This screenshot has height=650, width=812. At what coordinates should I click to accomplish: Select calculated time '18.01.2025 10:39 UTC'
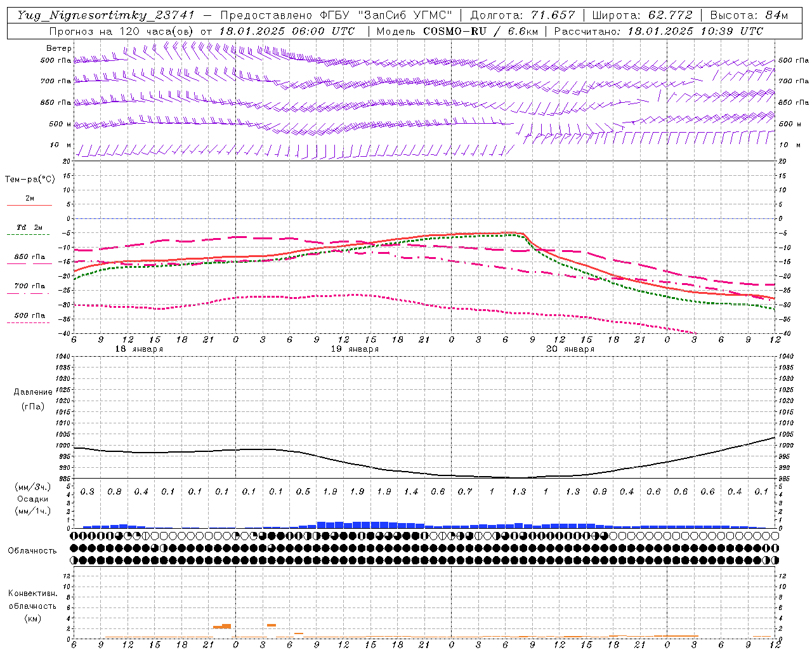(x=695, y=31)
